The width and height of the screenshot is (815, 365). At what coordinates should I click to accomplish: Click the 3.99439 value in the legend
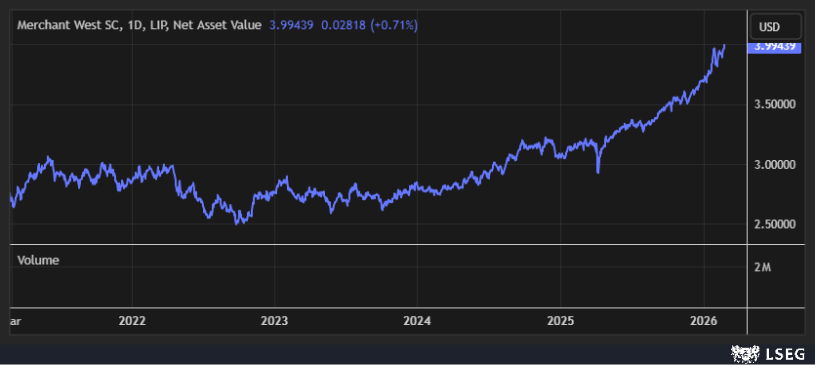coord(291,25)
